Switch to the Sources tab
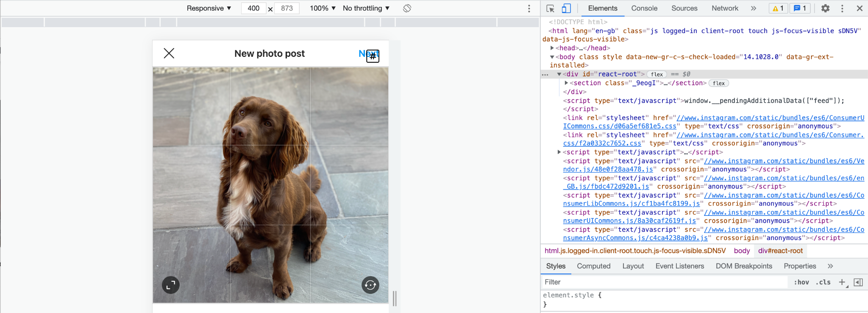This screenshot has height=313, width=868. pos(684,8)
